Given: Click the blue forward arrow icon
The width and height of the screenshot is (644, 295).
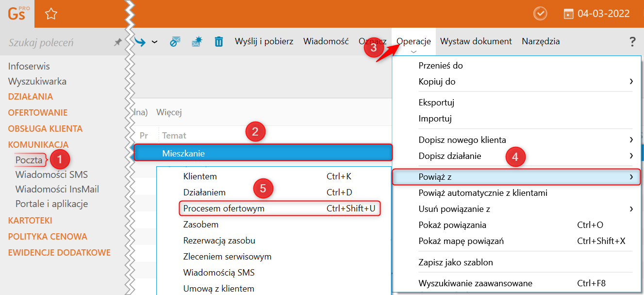Looking at the screenshot, I should point(141,42).
